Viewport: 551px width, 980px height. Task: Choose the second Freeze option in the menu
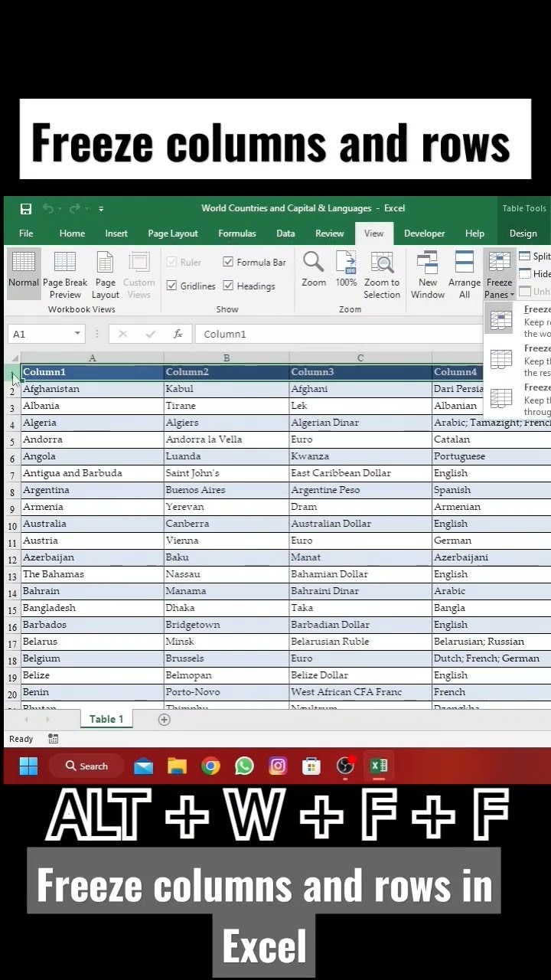coord(519,360)
